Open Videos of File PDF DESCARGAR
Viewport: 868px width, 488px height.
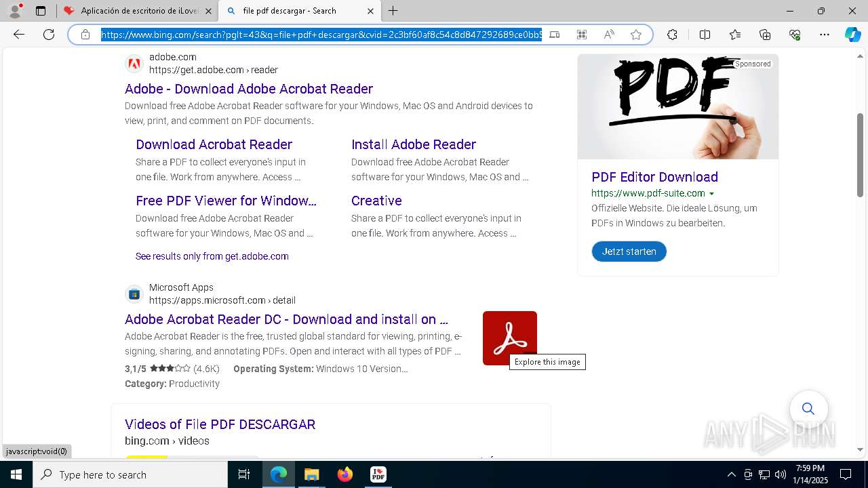point(220,424)
